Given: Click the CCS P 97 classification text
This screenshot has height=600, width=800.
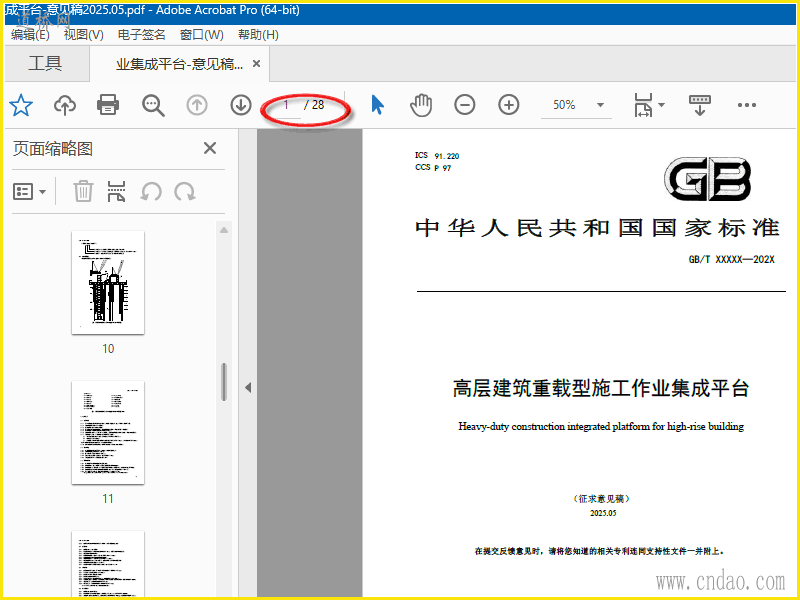Looking at the screenshot, I should point(433,167).
